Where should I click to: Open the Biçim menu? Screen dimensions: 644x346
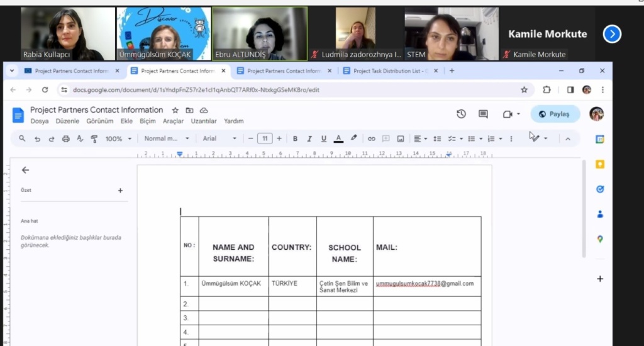(x=148, y=121)
